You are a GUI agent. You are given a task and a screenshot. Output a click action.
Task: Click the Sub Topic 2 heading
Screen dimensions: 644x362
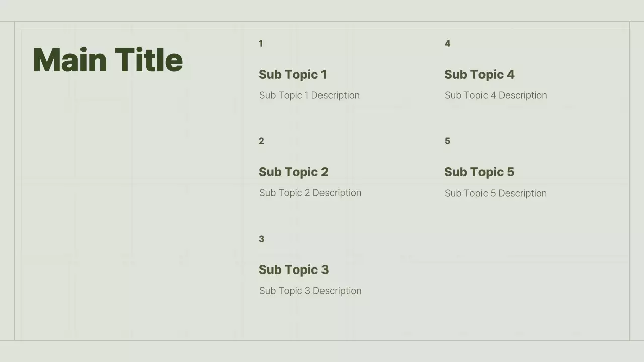[293, 172]
